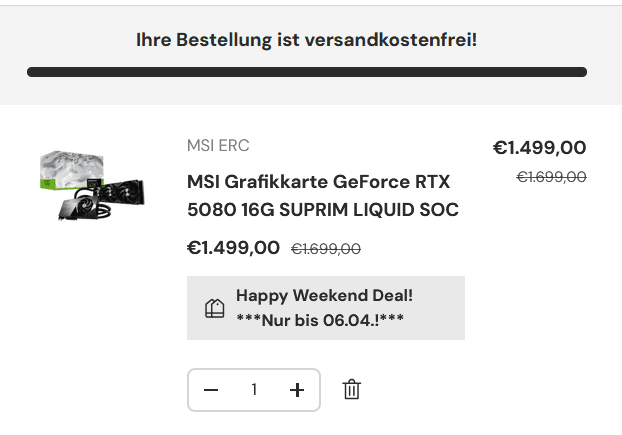Screen dimensions: 622x435
Task: Click the gray Happy Weekend Deal banner box
Action: (x=326, y=308)
